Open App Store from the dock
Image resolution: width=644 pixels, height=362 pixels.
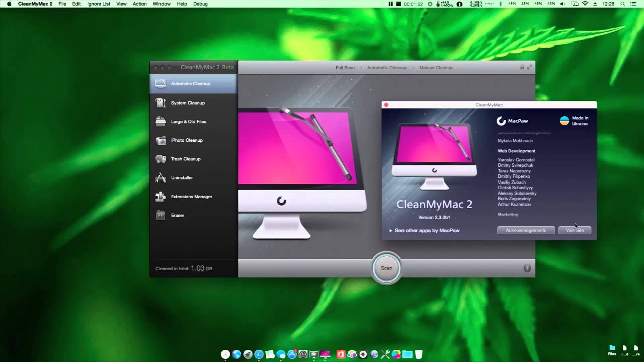tap(292, 354)
